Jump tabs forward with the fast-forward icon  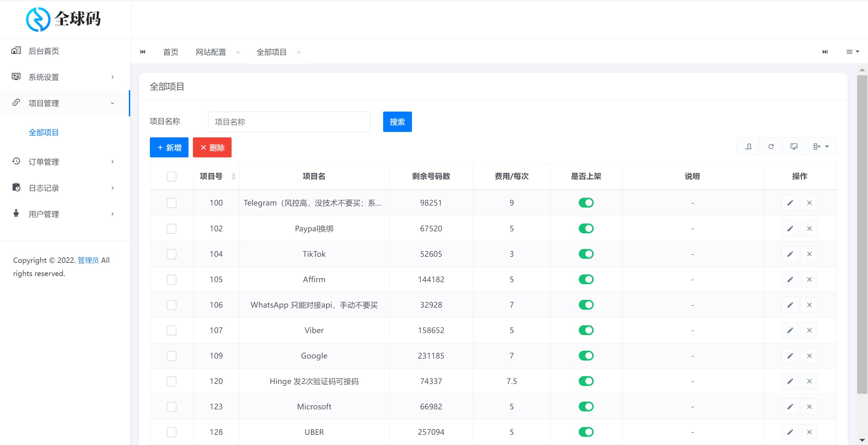click(825, 52)
